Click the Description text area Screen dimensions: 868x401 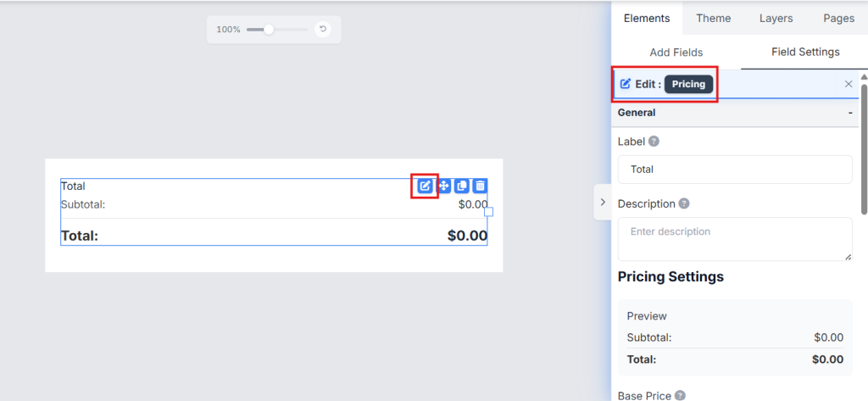(x=735, y=238)
